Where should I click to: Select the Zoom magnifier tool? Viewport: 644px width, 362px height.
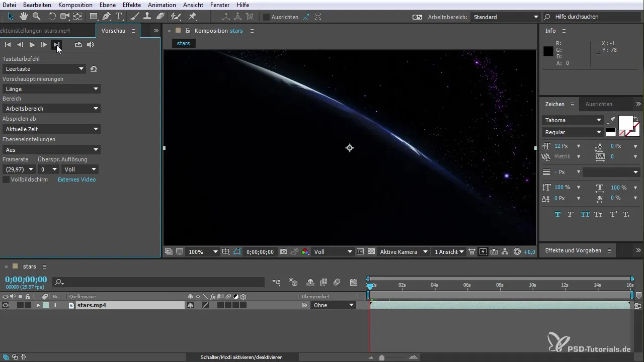(x=36, y=17)
